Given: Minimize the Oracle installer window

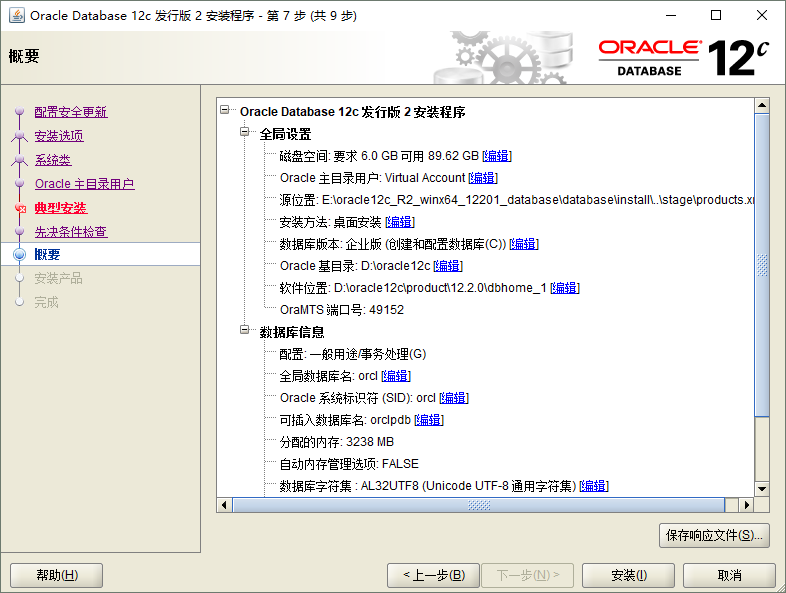Looking at the screenshot, I should coord(671,16).
